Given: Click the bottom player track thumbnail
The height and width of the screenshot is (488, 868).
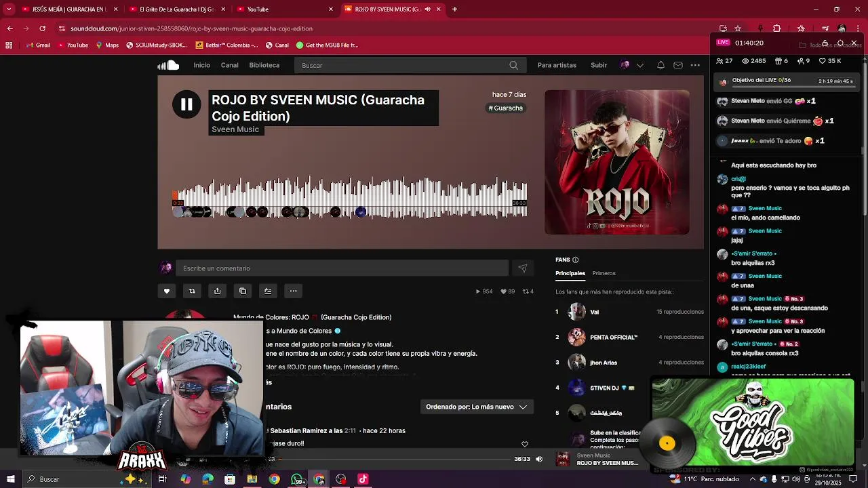Looking at the screenshot, I should pyautogui.click(x=563, y=459).
